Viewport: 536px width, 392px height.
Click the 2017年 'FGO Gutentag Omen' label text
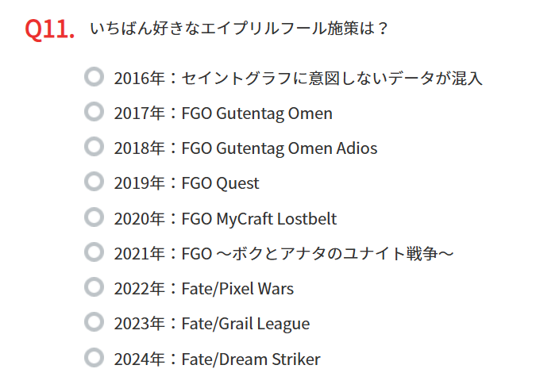[x=256, y=113]
